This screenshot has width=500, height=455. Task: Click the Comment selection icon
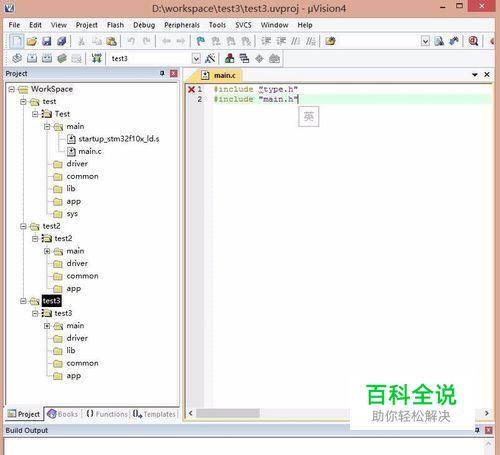[x=296, y=41]
